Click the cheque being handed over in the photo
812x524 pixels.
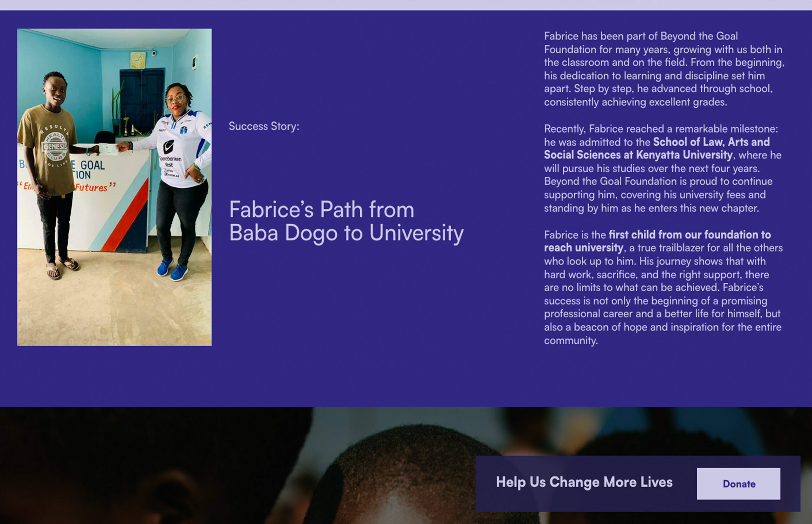108,149
